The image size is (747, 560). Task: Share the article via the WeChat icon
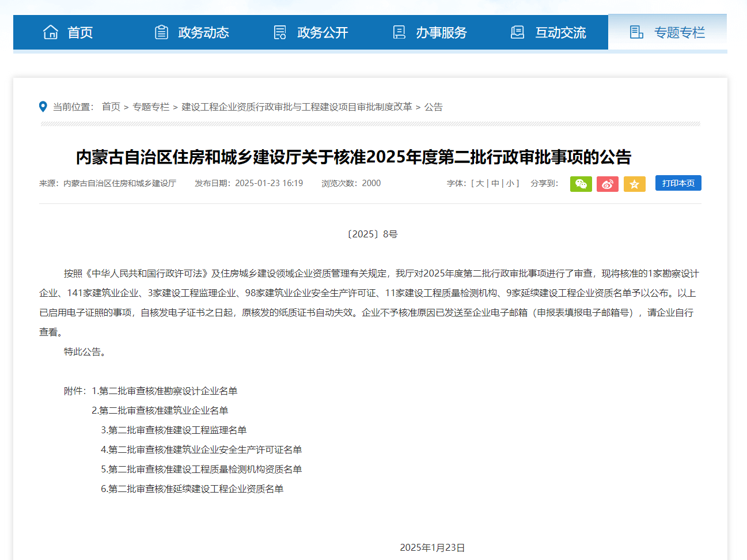point(581,184)
